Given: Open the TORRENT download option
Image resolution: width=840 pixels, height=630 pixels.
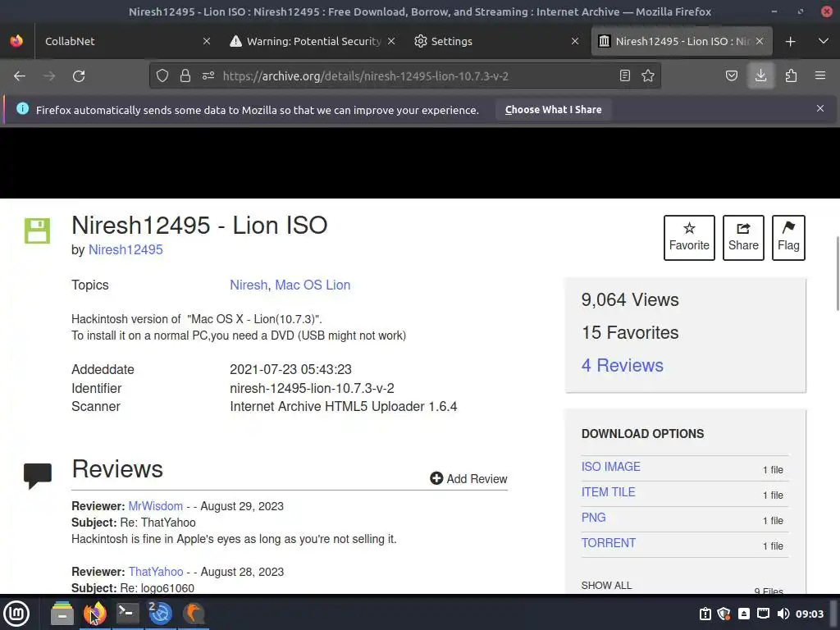Looking at the screenshot, I should click(609, 543).
